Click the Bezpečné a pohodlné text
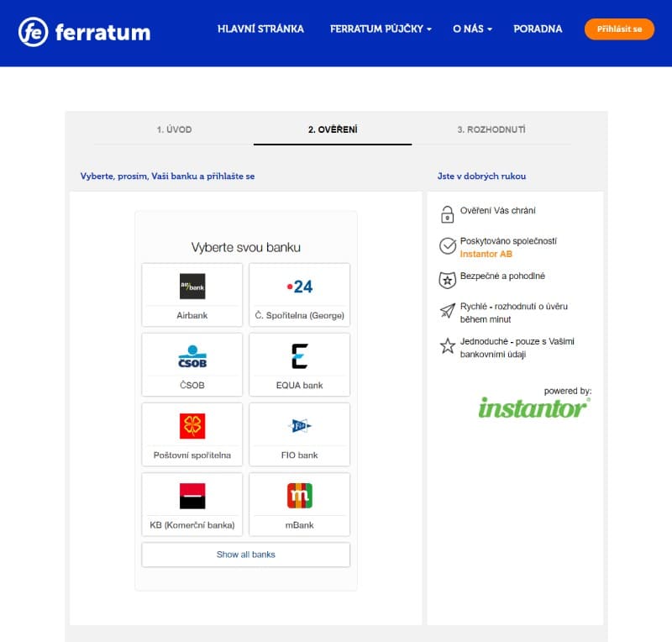This screenshot has height=642, width=672. click(502, 276)
